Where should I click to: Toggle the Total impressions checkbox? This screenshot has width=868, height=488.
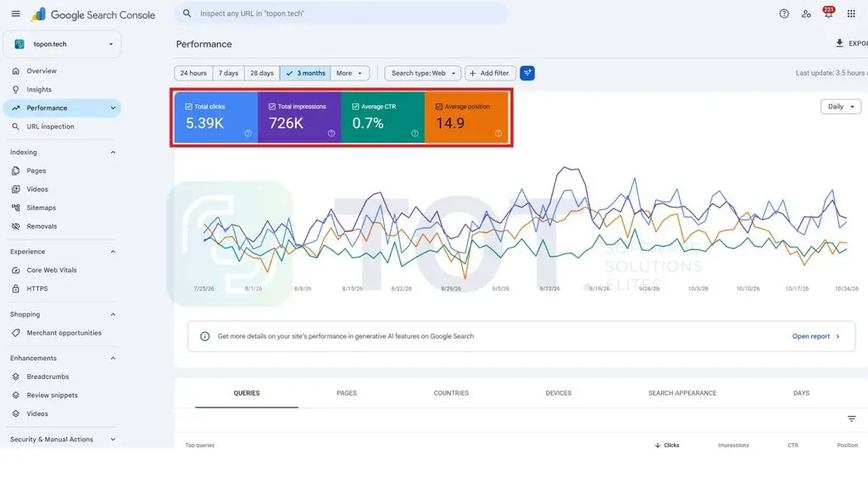pyautogui.click(x=272, y=106)
